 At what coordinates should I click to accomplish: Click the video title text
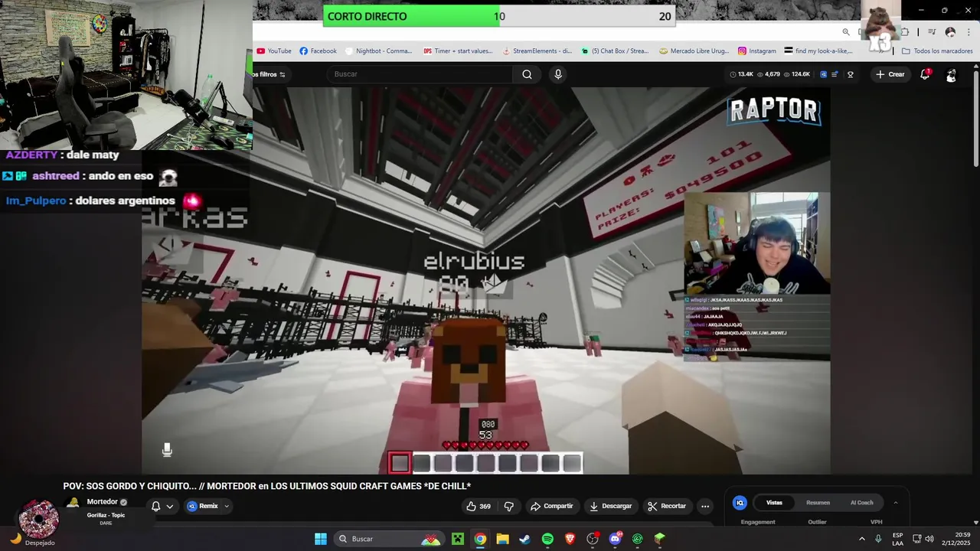[x=266, y=486]
